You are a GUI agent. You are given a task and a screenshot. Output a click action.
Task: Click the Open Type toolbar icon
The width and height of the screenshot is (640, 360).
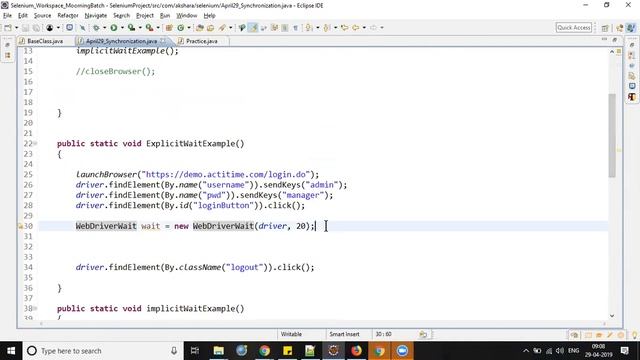(x=200, y=28)
